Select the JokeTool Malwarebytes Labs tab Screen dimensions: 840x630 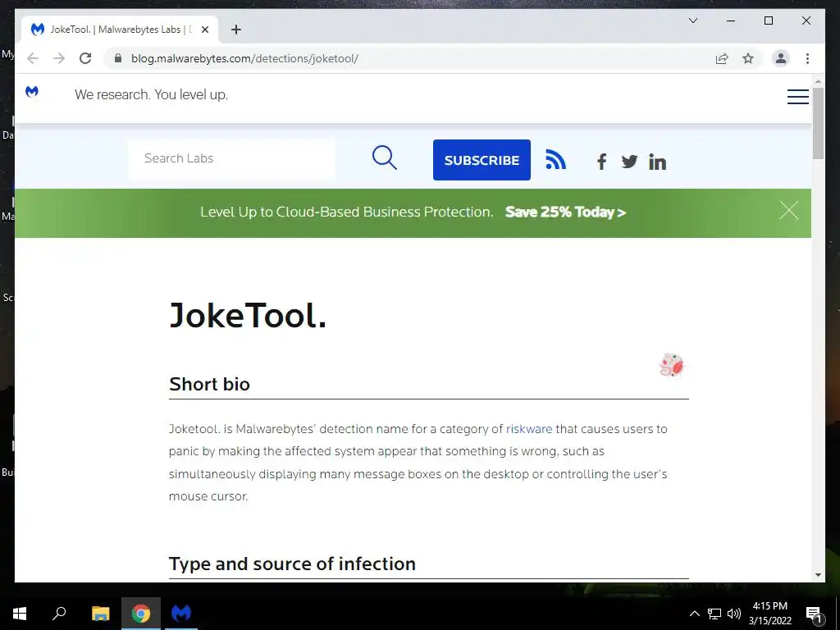pos(120,30)
